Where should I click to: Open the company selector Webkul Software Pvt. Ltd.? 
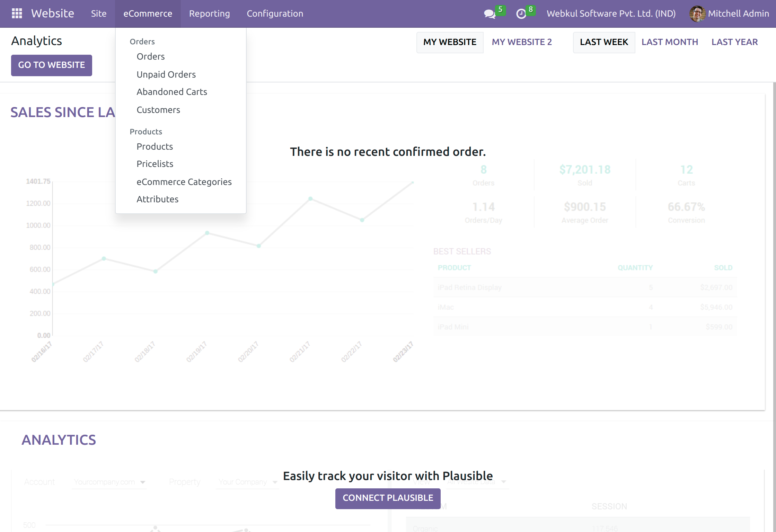pyautogui.click(x=611, y=14)
